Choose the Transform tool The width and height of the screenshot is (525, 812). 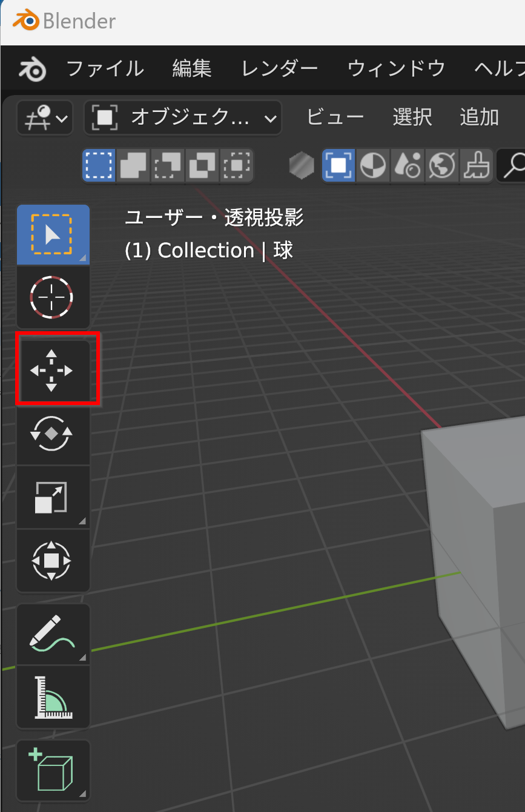coord(52,561)
